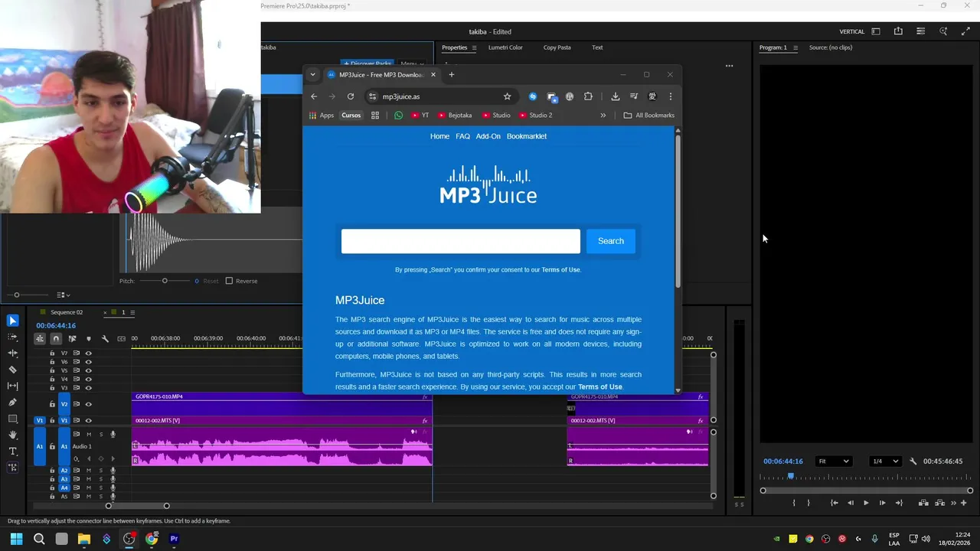
Task: Switch to the Source: (no clips) tab
Action: (x=831, y=47)
